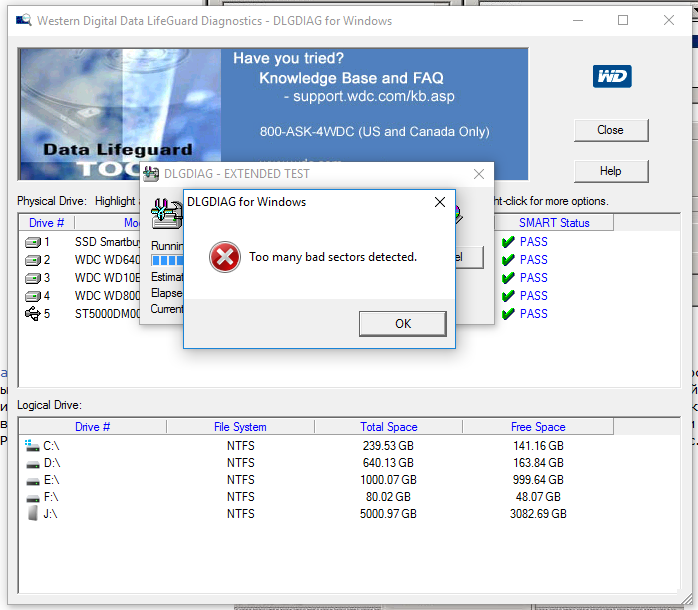Select the J:\ external drive icon
The width and height of the screenshot is (698, 610).
point(32,513)
